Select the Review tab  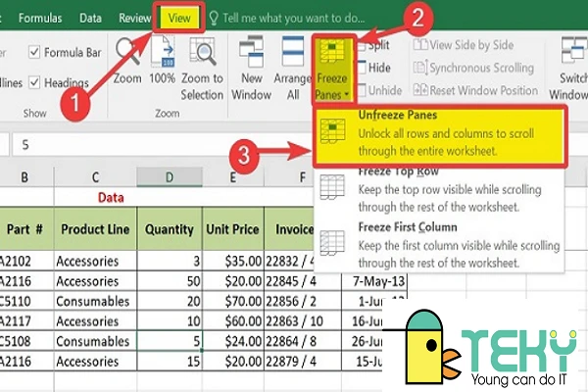click(x=135, y=18)
